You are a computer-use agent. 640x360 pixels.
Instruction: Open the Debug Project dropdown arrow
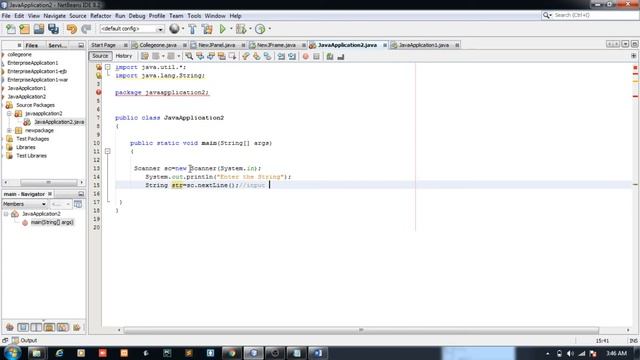[x=250, y=29]
